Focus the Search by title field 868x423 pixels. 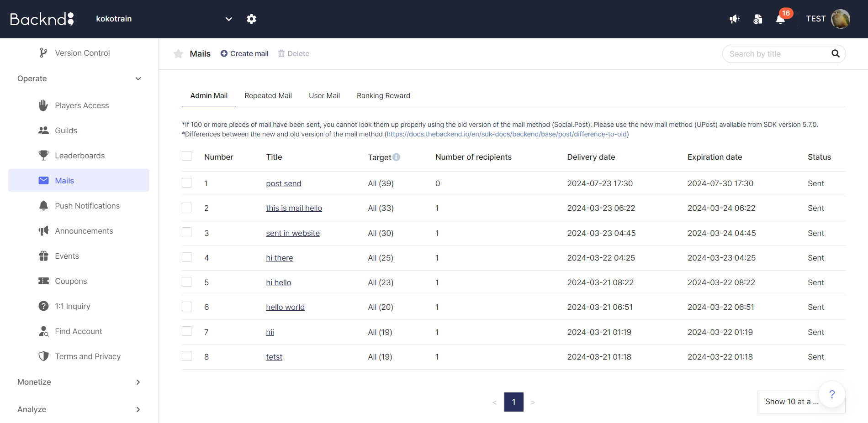(x=783, y=54)
